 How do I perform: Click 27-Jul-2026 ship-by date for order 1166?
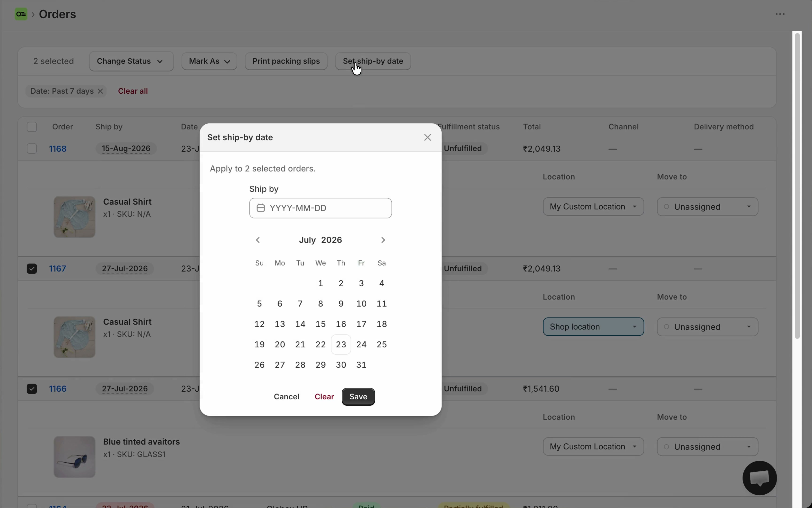coord(125,389)
